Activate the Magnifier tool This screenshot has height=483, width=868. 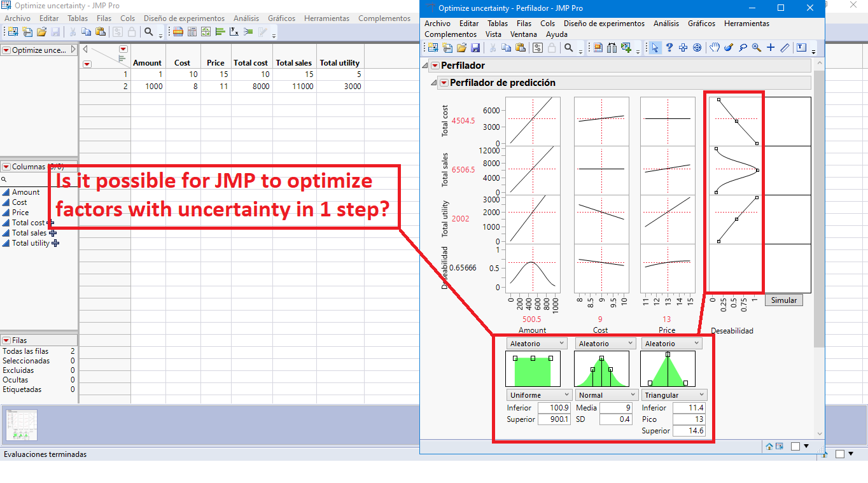tap(755, 48)
